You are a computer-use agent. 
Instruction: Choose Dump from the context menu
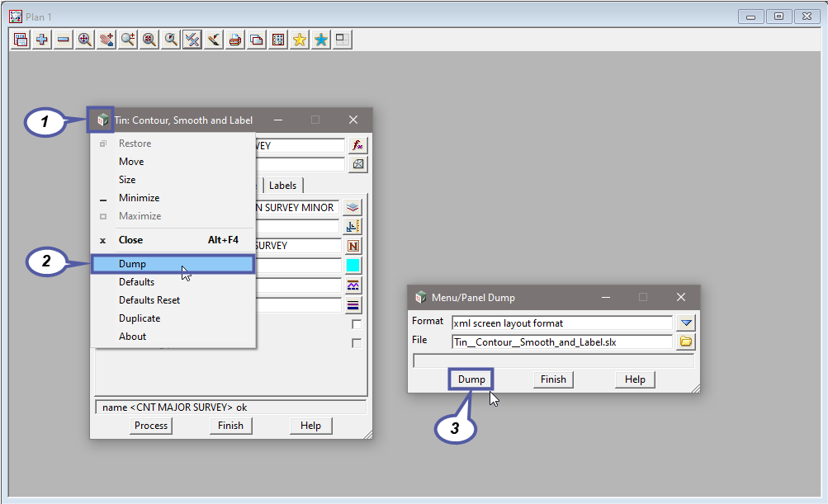[x=132, y=264]
